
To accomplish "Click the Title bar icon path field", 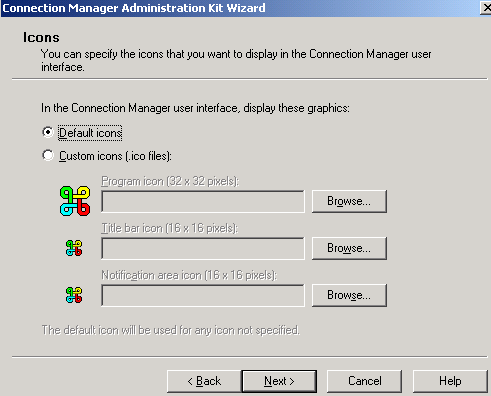I will click(x=203, y=248).
